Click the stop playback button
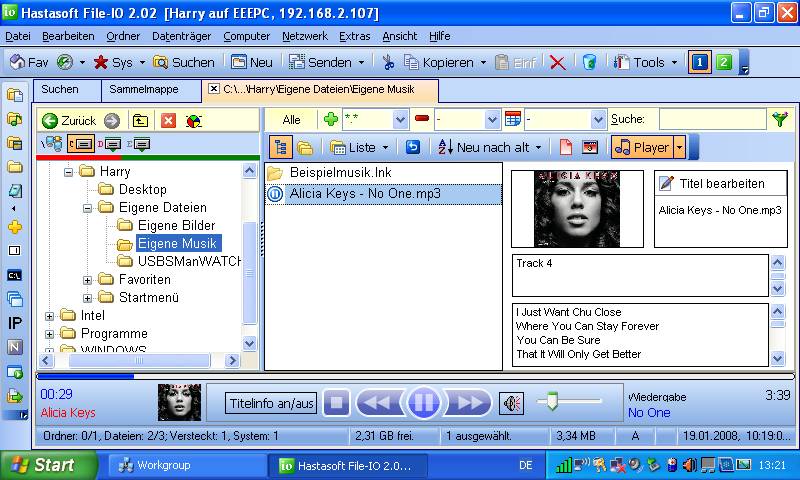The image size is (800, 480). click(336, 403)
